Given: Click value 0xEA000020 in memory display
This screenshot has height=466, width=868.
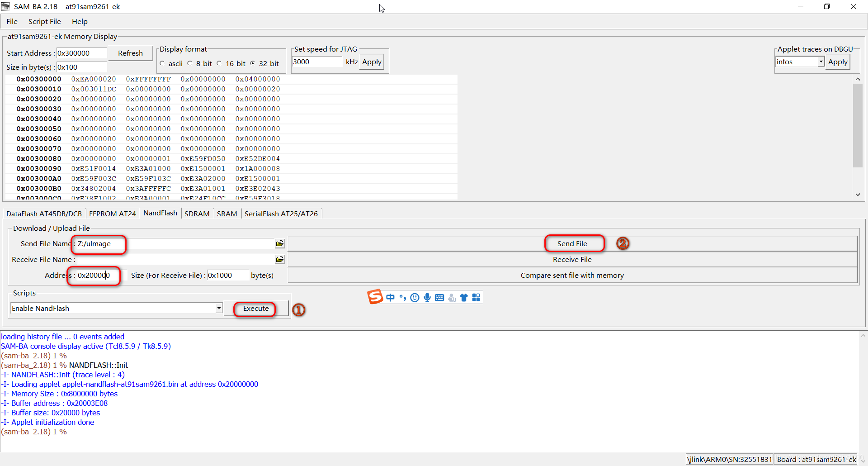Looking at the screenshot, I should click(94, 79).
